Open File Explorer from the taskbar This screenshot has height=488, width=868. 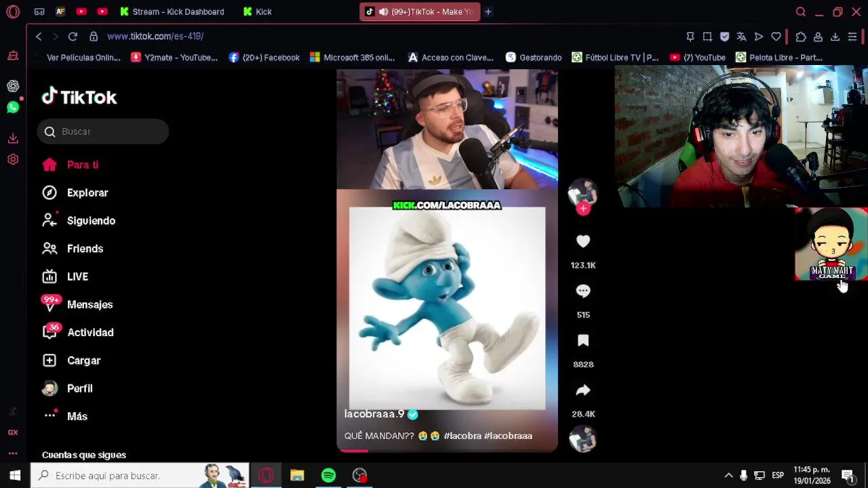297,475
